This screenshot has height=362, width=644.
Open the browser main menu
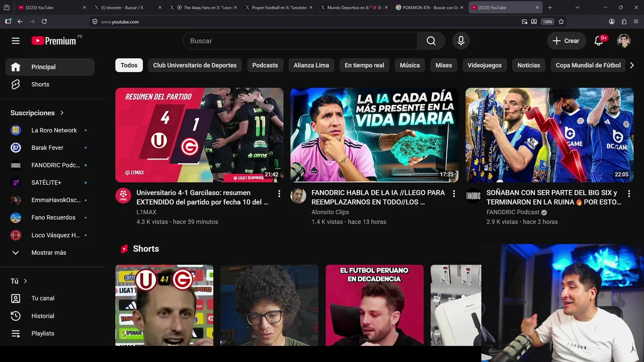pyautogui.click(x=636, y=22)
